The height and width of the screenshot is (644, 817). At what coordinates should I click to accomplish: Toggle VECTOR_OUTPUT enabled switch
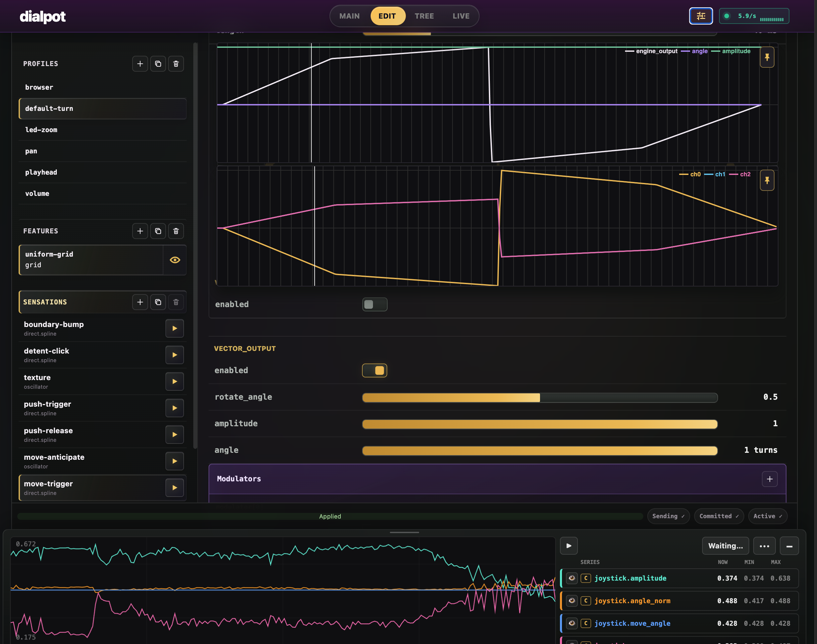coord(375,370)
